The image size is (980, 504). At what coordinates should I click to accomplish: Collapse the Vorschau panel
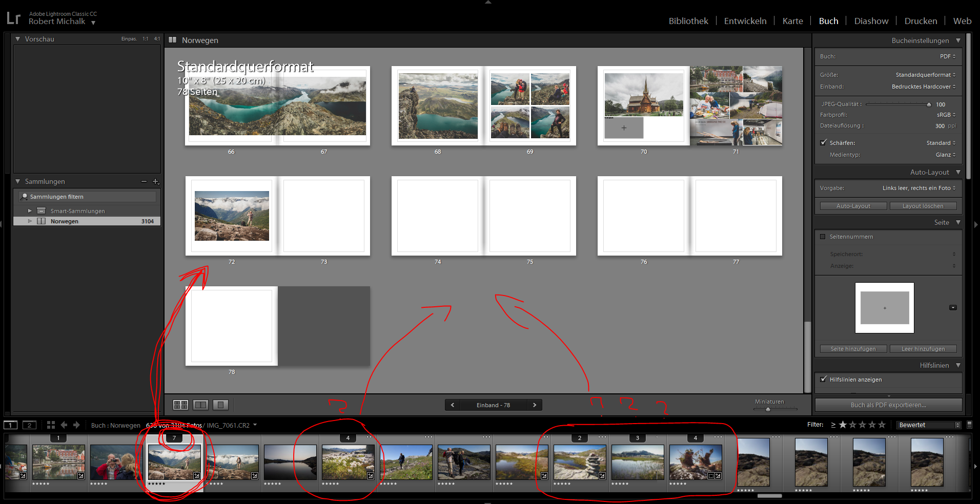point(18,39)
